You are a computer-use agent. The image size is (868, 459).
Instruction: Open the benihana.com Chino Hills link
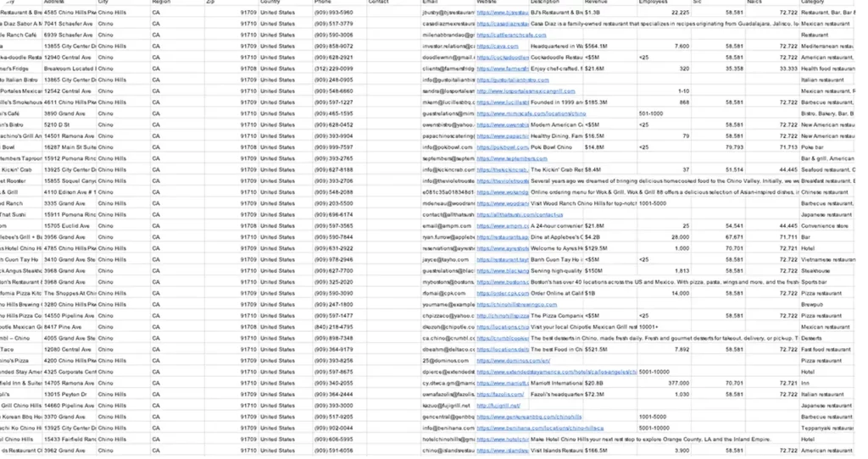click(526, 428)
